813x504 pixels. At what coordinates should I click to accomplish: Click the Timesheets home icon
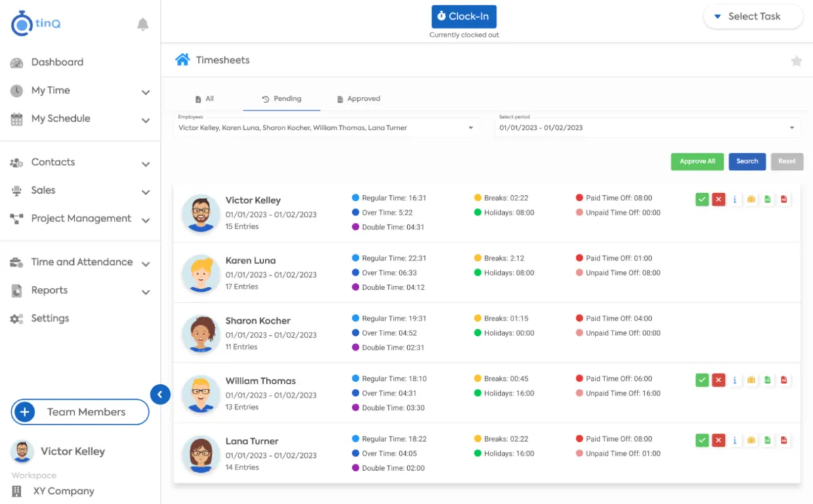[182, 60]
